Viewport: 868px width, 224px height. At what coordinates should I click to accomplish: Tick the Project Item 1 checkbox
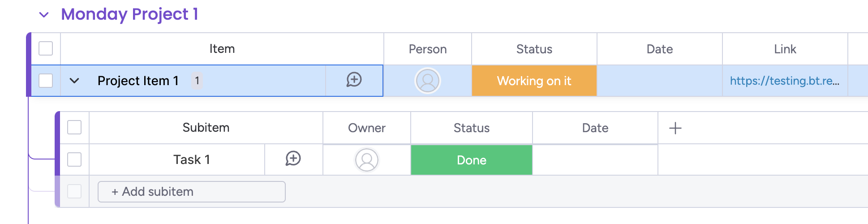[x=46, y=81]
